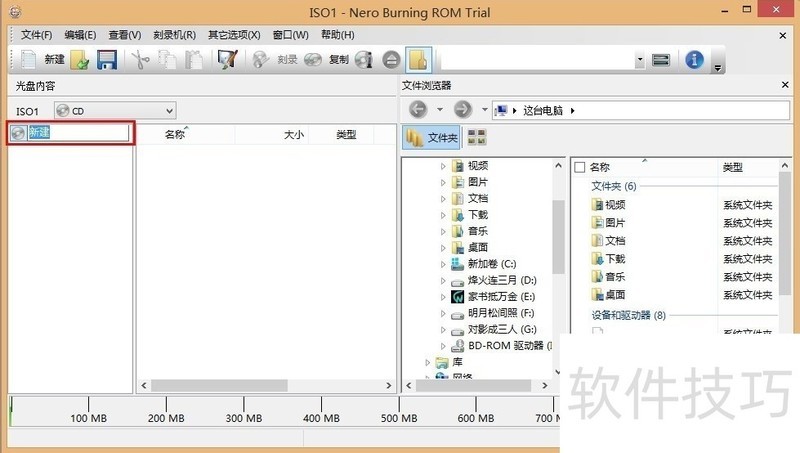Switch to the thumbnail view icon
Screen dimensions: 800x453
point(477,137)
